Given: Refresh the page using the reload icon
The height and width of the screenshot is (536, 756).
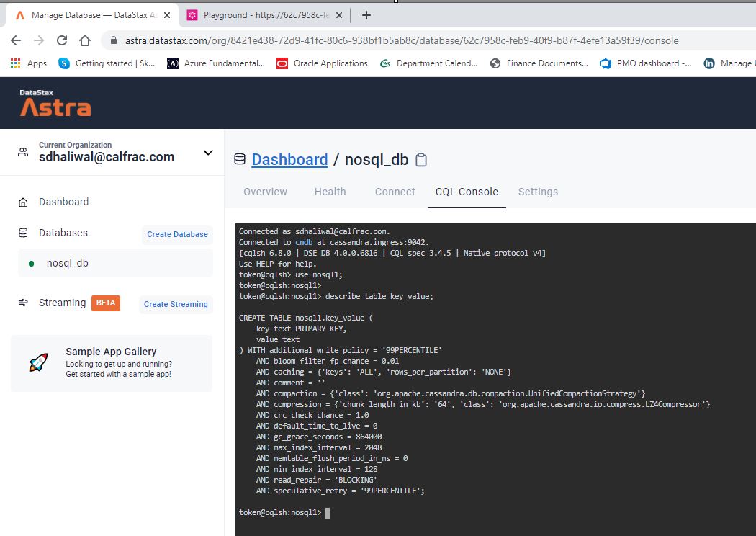Looking at the screenshot, I should click(61, 40).
